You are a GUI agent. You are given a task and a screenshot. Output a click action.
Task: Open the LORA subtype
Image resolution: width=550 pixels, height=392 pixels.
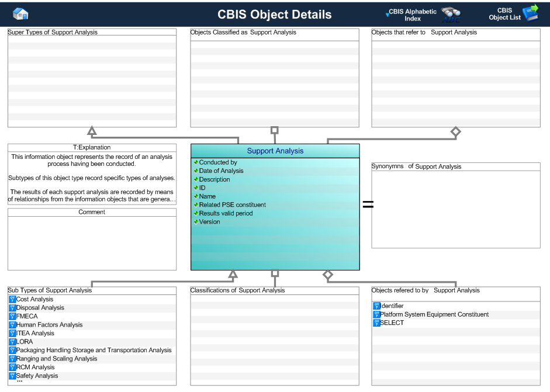25,342
